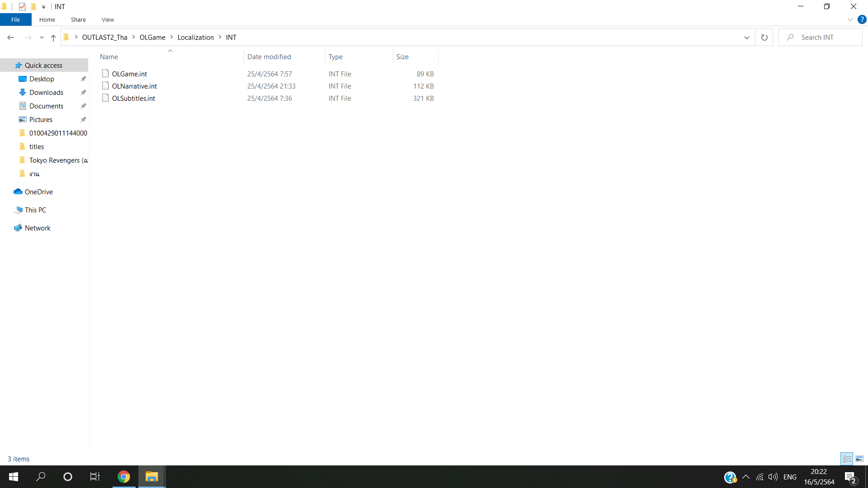Image resolution: width=868 pixels, height=488 pixels.
Task: Open the notification Action Center
Action: [x=850, y=477]
